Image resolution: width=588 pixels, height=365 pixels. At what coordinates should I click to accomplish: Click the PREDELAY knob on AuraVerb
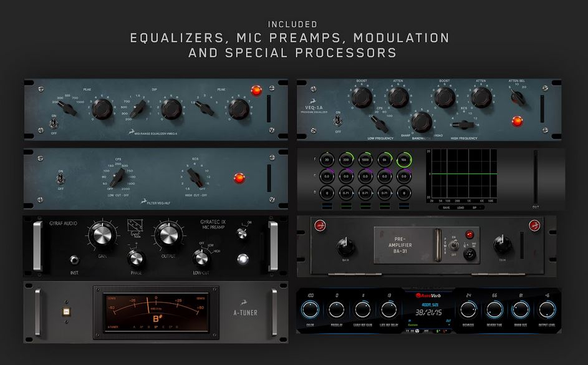337,310
